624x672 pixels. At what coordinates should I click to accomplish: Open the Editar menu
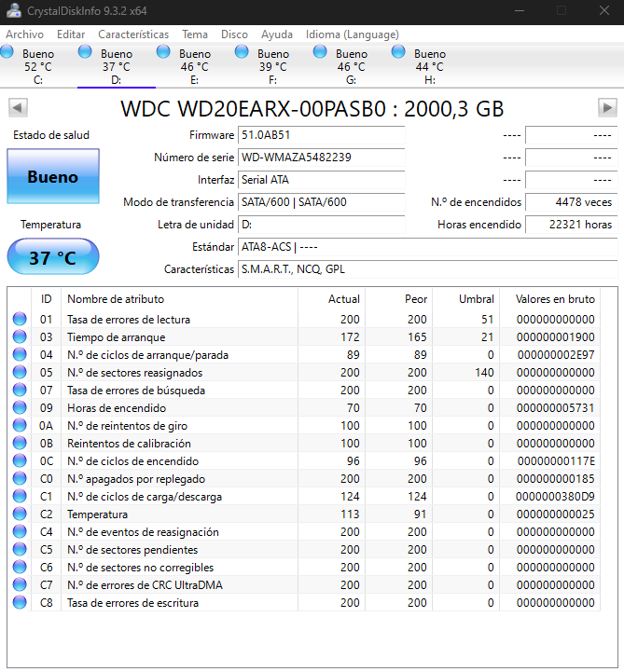point(71,34)
